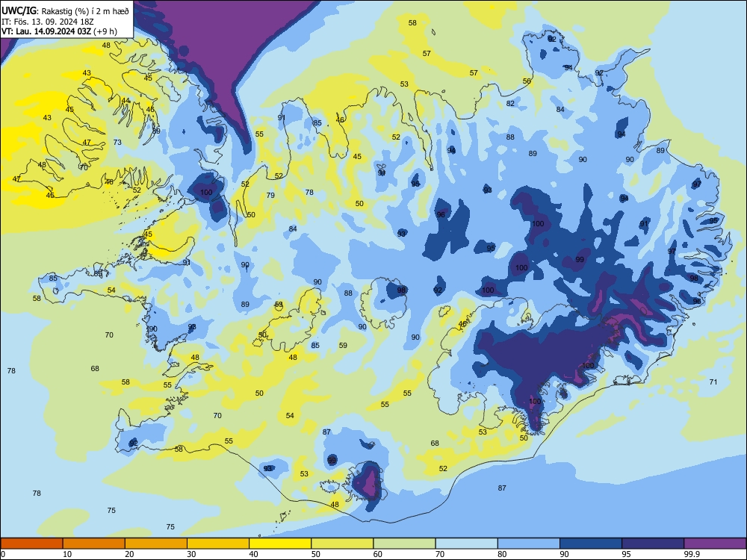The image size is (747, 560).
Task: Click the dark blue 90–95 legend swatch
Action: click(x=591, y=544)
